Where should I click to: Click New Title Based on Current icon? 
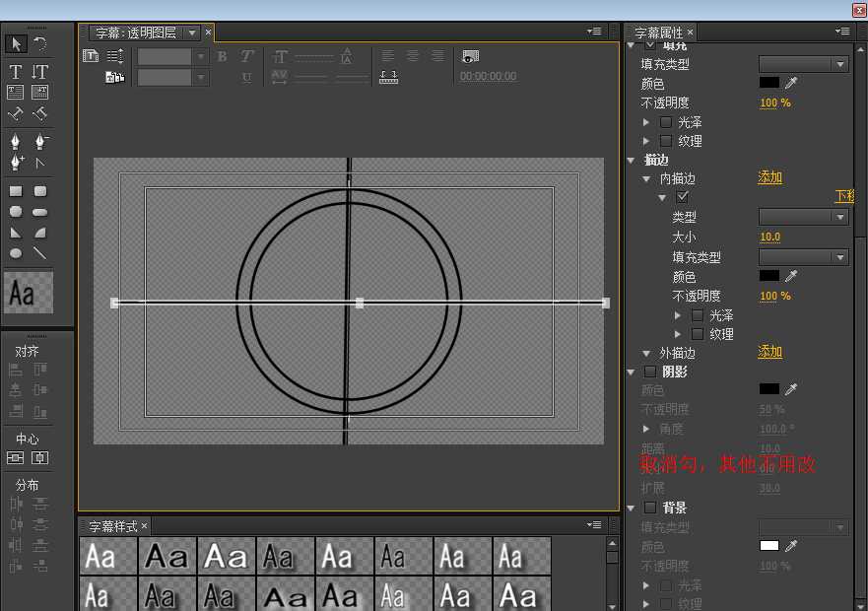[91, 56]
